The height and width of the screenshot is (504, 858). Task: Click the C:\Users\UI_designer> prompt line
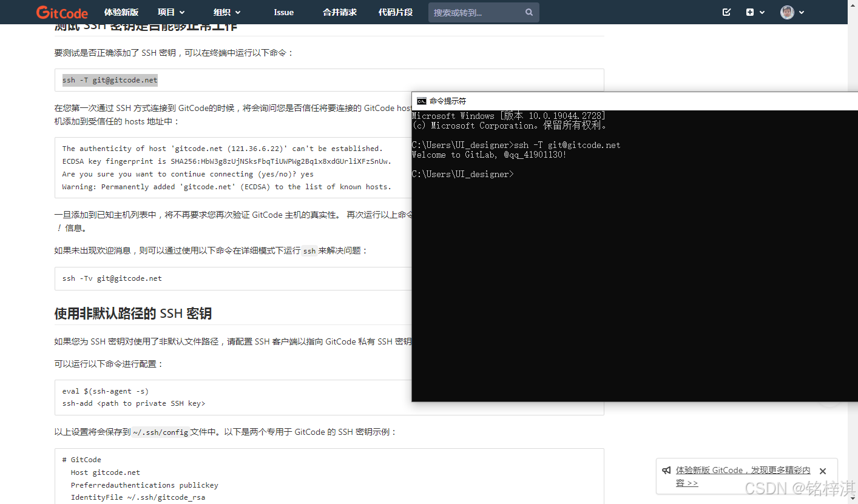462,174
